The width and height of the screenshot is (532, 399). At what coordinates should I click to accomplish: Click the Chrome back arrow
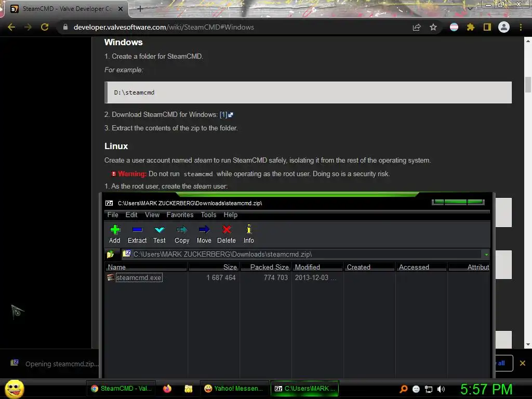coord(11,27)
